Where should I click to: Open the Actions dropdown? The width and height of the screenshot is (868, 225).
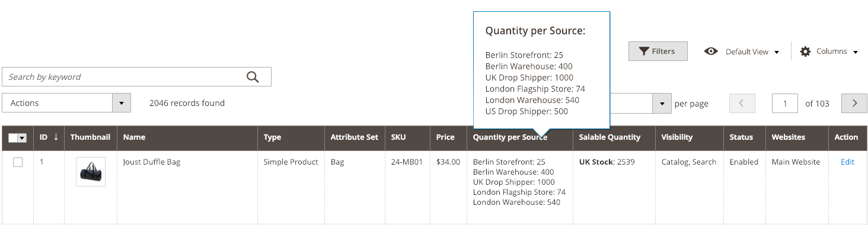click(x=66, y=103)
